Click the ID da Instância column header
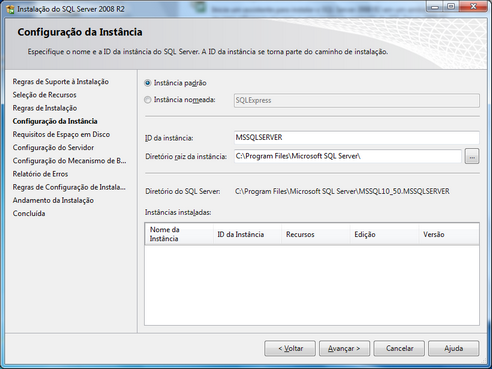This screenshot has height=369, width=492. point(248,234)
